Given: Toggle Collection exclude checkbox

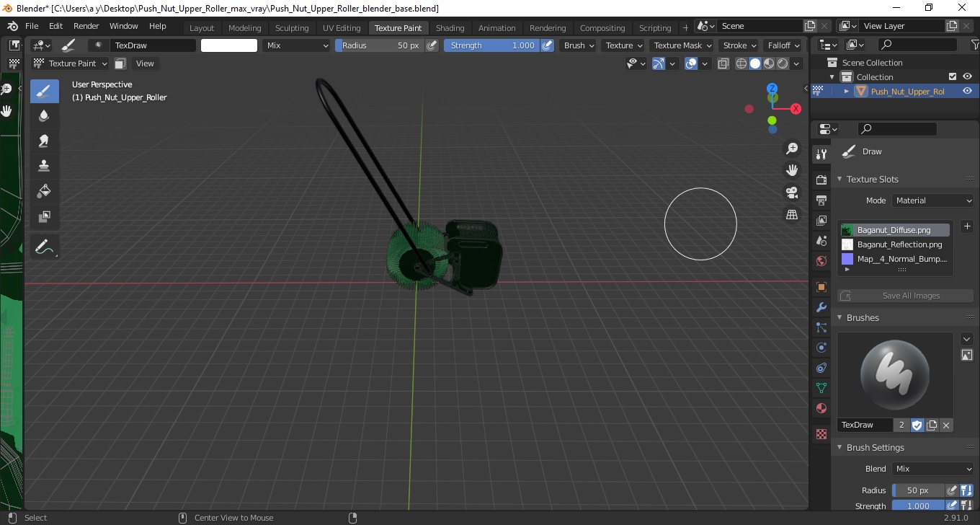Looking at the screenshot, I should point(953,76).
